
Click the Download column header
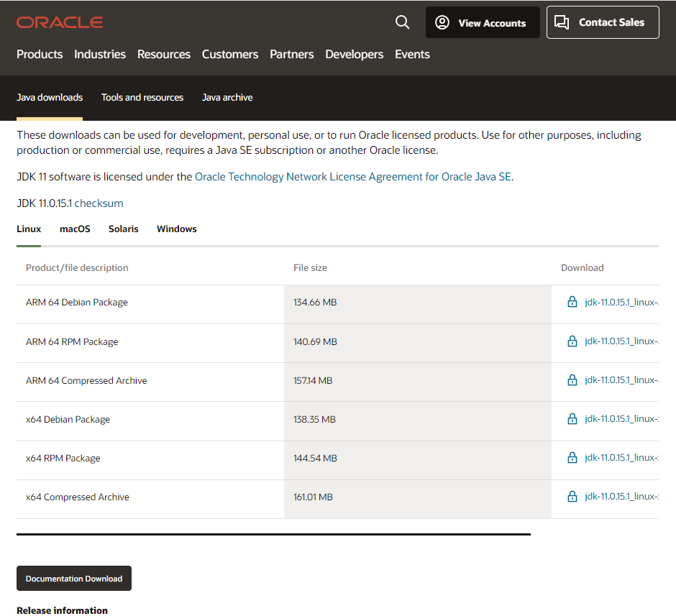(x=583, y=267)
